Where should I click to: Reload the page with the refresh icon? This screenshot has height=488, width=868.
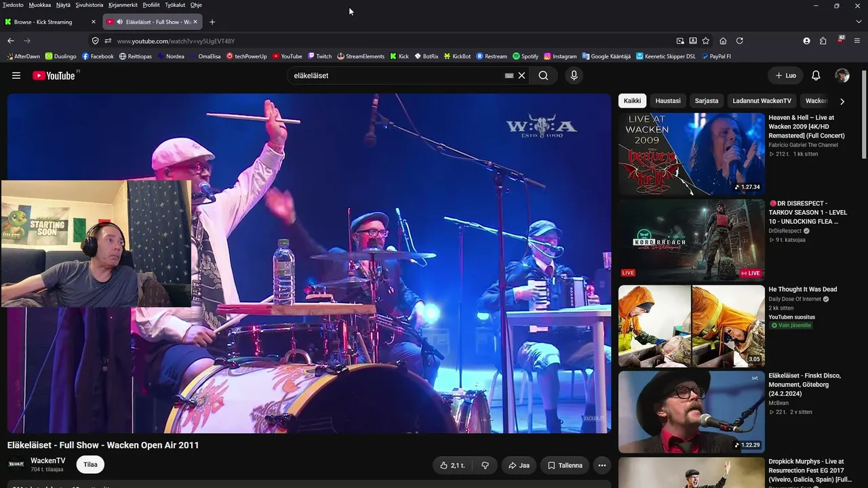tap(740, 41)
